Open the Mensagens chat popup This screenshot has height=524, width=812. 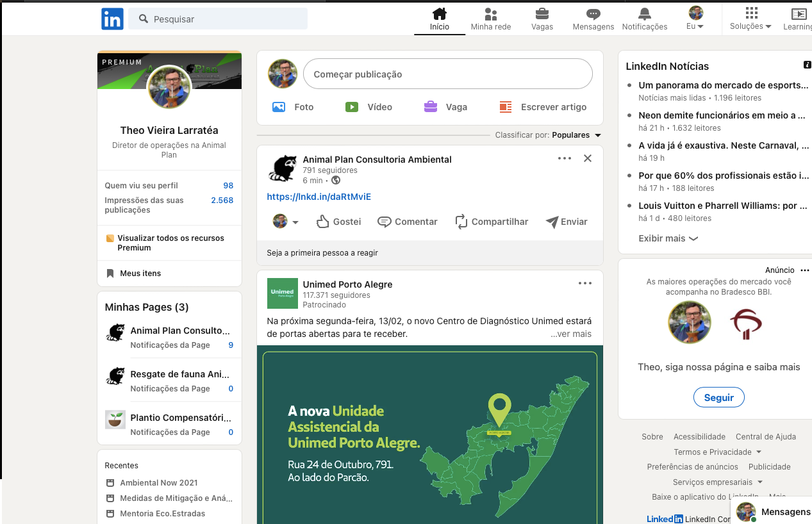[x=772, y=512]
